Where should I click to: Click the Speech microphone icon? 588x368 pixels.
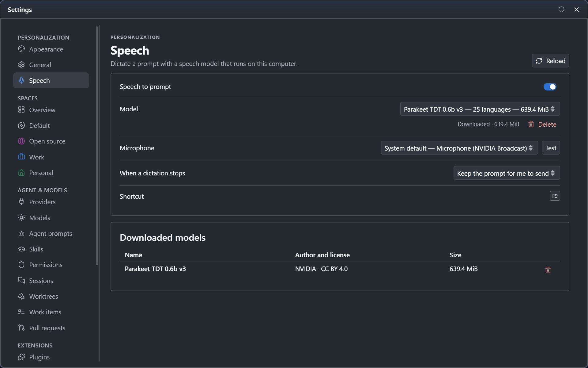tap(21, 80)
